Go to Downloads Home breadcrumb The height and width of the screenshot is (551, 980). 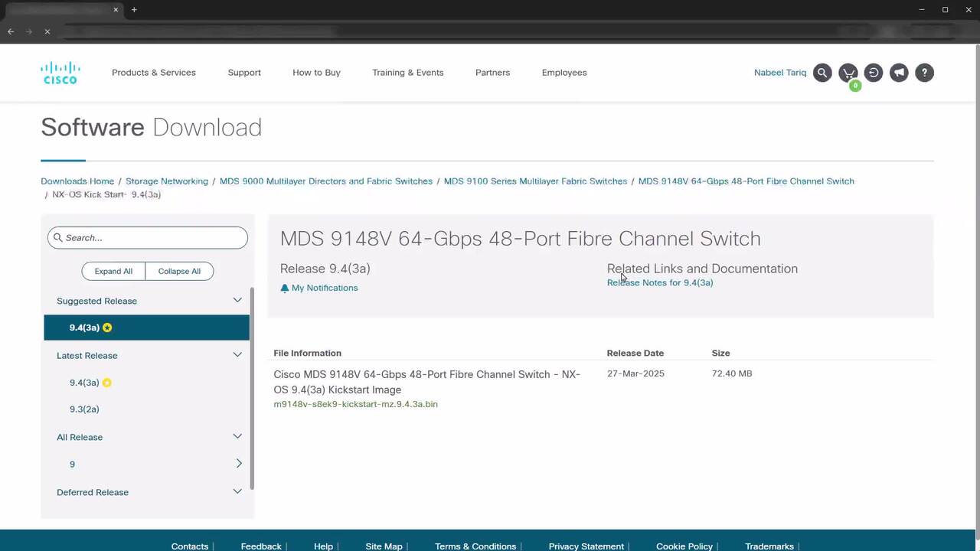(x=77, y=181)
